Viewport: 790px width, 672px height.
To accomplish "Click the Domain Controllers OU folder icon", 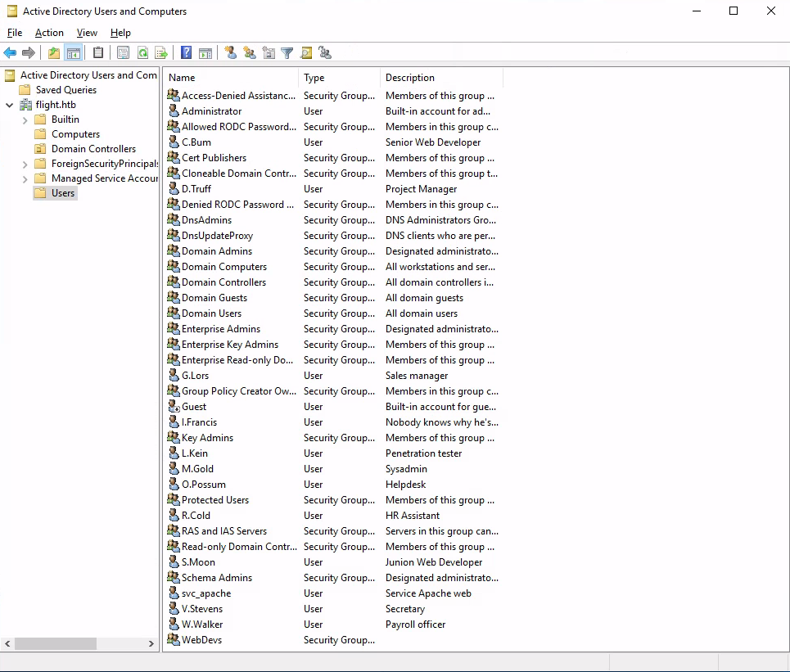I will [x=40, y=149].
